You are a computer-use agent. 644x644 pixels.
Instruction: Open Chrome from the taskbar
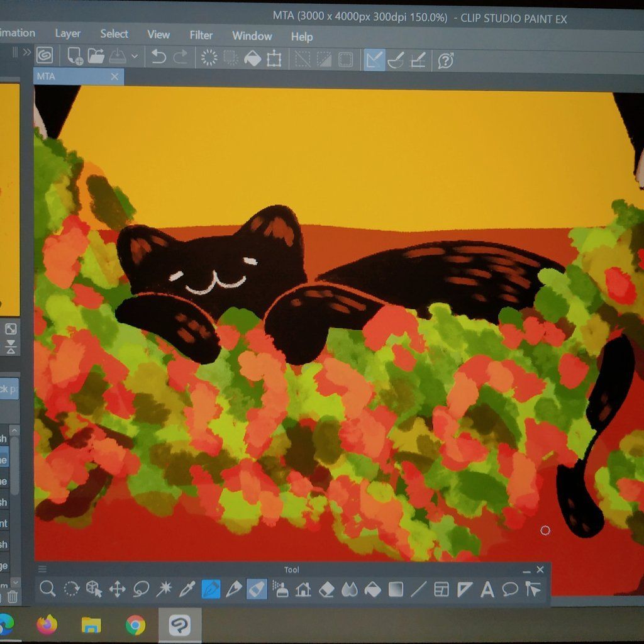135,625
